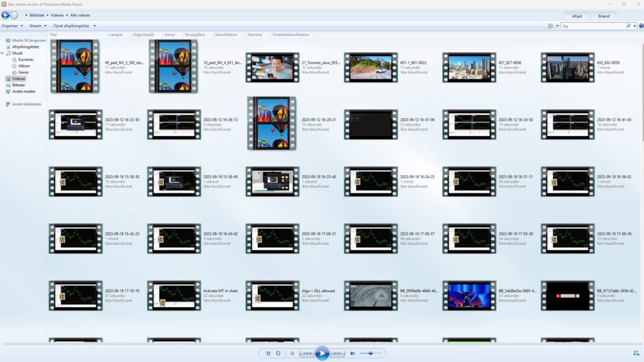Select the BB_3de8bd3e video thumbnail

tap(469, 296)
